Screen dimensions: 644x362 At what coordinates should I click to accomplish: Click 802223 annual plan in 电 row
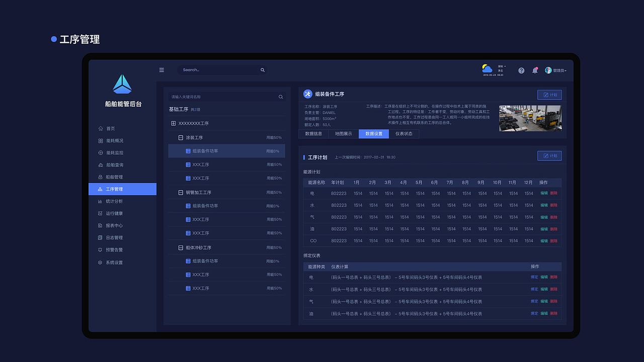point(339,194)
